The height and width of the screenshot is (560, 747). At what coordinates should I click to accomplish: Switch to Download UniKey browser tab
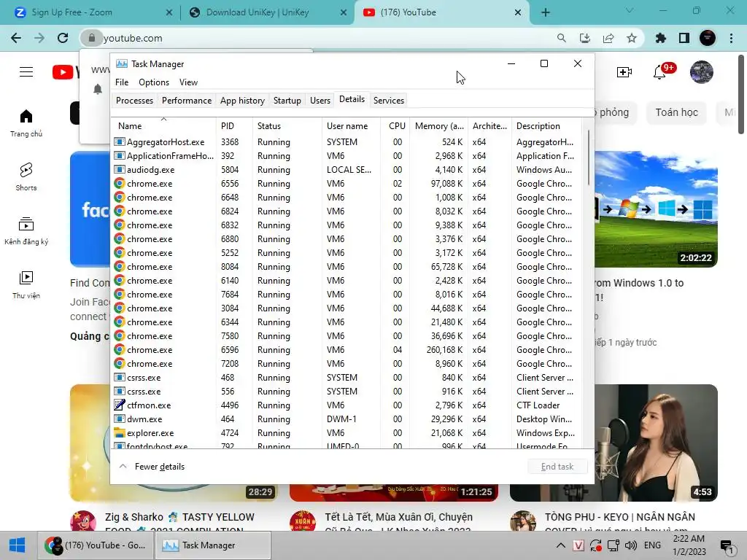267,12
